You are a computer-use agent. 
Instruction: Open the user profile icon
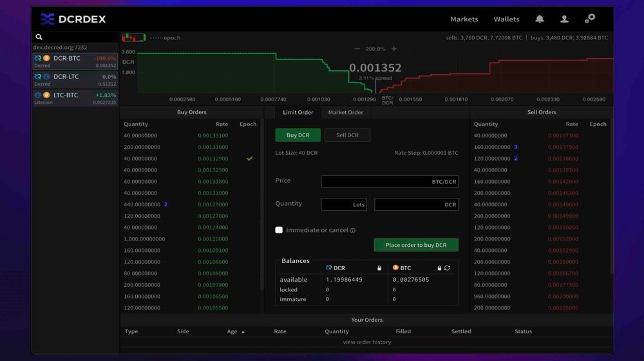(564, 19)
